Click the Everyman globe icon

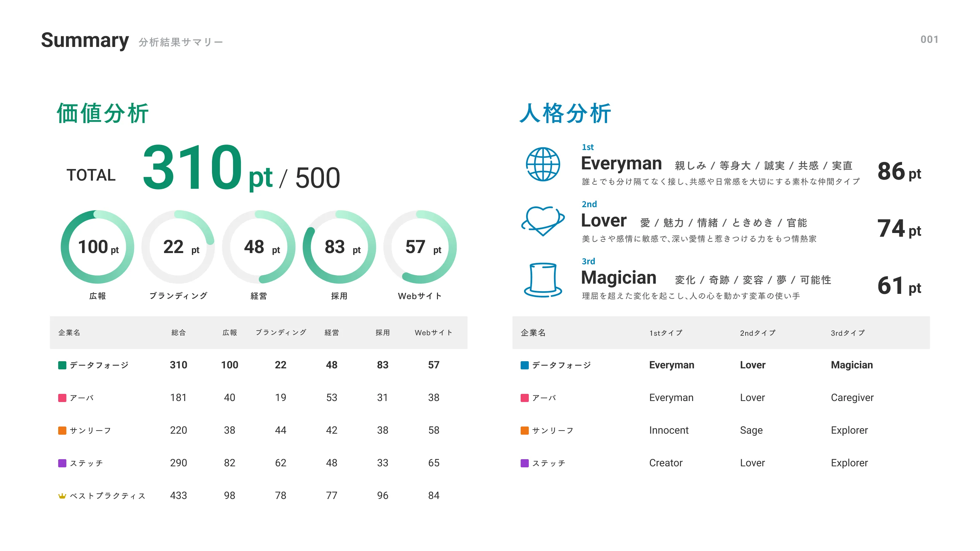[x=543, y=164]
